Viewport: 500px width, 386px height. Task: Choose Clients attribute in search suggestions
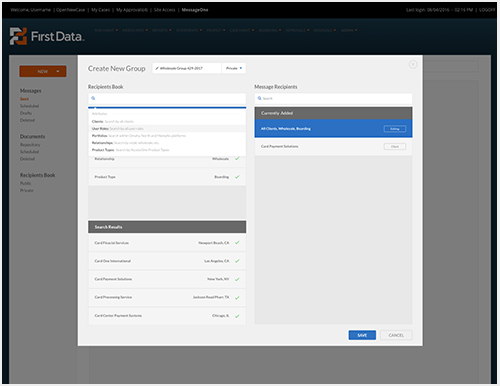tap(167, 121)
